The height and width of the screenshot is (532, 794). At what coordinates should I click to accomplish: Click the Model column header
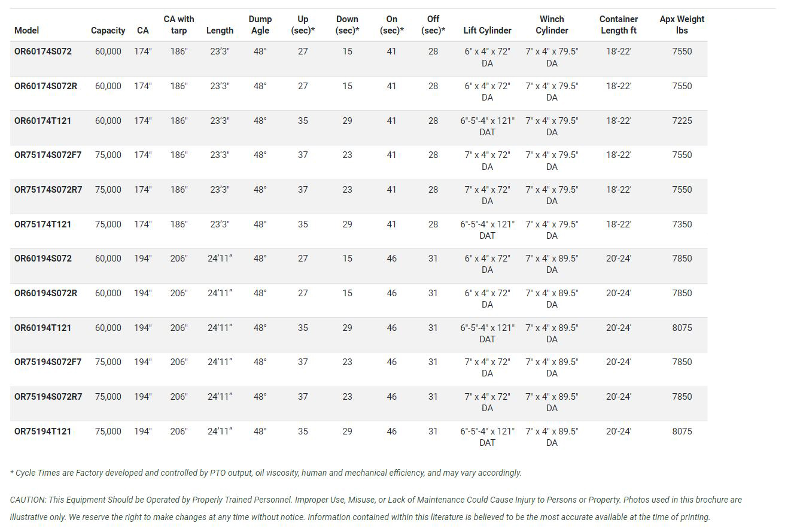(27, 31)
